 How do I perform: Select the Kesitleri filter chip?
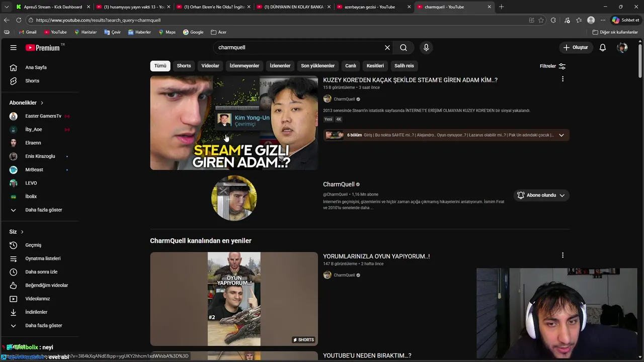[375, 66]
